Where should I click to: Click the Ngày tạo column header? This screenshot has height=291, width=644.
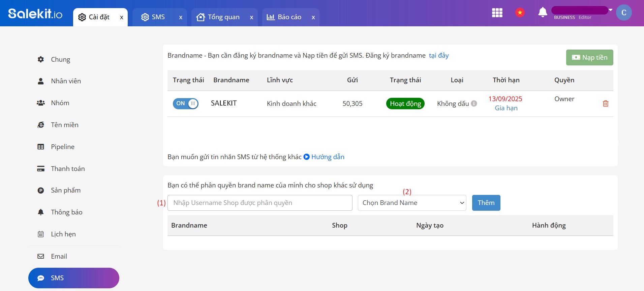430,225
